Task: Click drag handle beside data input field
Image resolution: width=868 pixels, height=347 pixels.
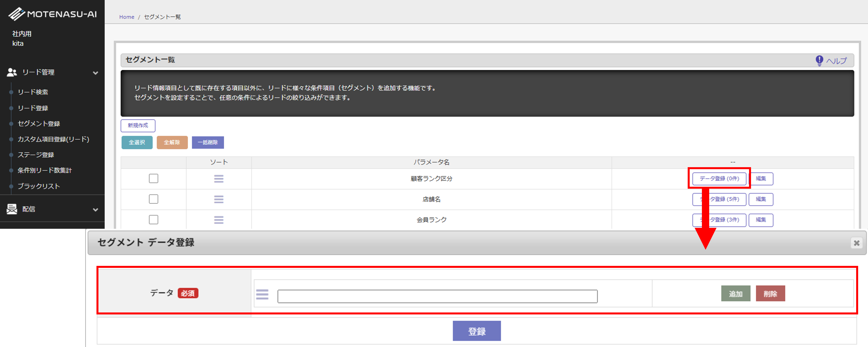Action: tap(262, 294)
